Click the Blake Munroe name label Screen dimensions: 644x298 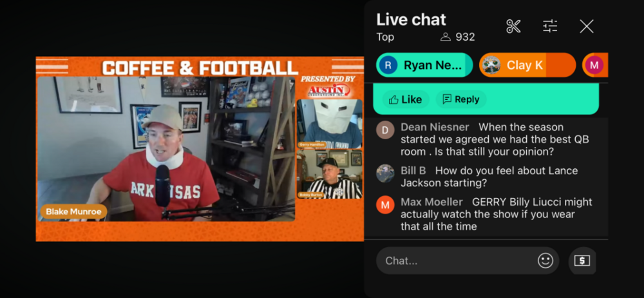coord(73,212)
